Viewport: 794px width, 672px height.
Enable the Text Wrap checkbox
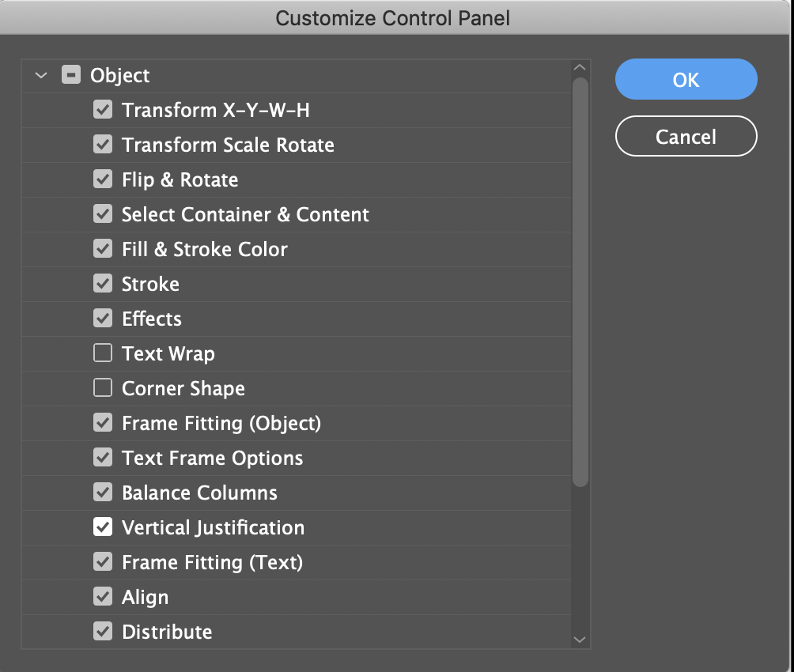pos(103,353)
